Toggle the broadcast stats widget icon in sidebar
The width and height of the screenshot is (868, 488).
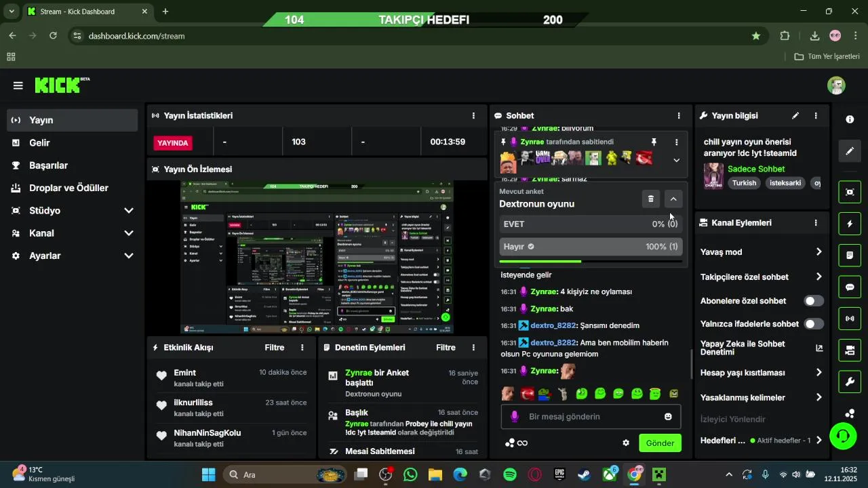pyautogui.click(x=850, y=319)
